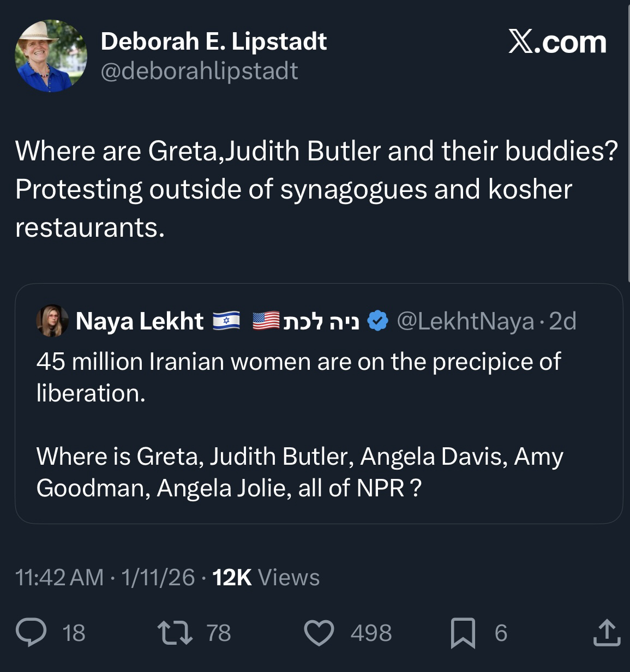The width and height of the screenshot is (630, 672).
Task: Click the Israeli flag emoji in quoted name
Action: tap(225, 321)
